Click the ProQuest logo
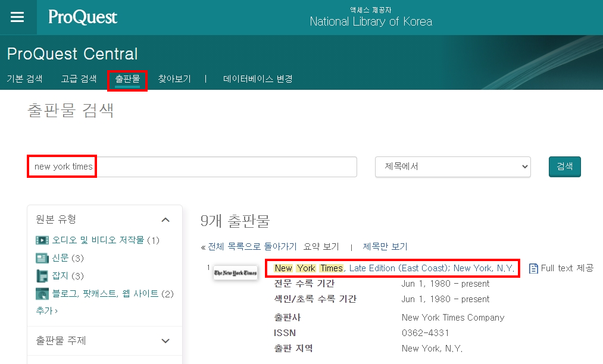This screenshot has width=603, height=364. tap(83, 17)
